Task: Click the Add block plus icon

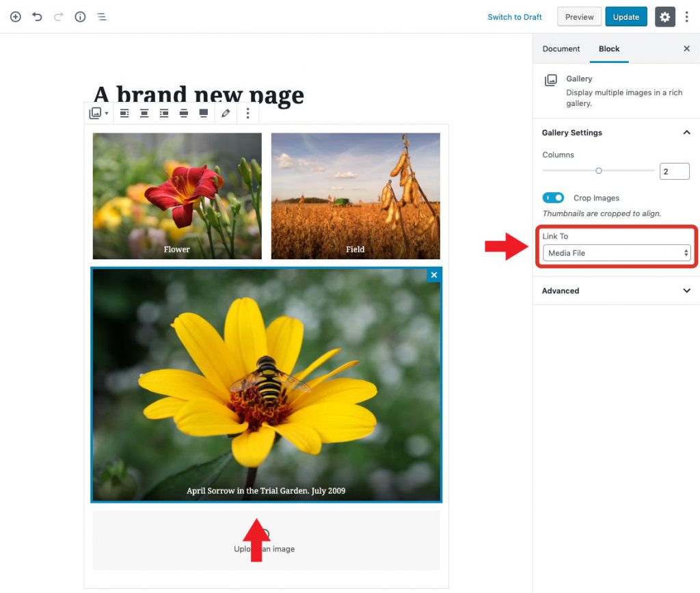Action: [x=16, y=17]
